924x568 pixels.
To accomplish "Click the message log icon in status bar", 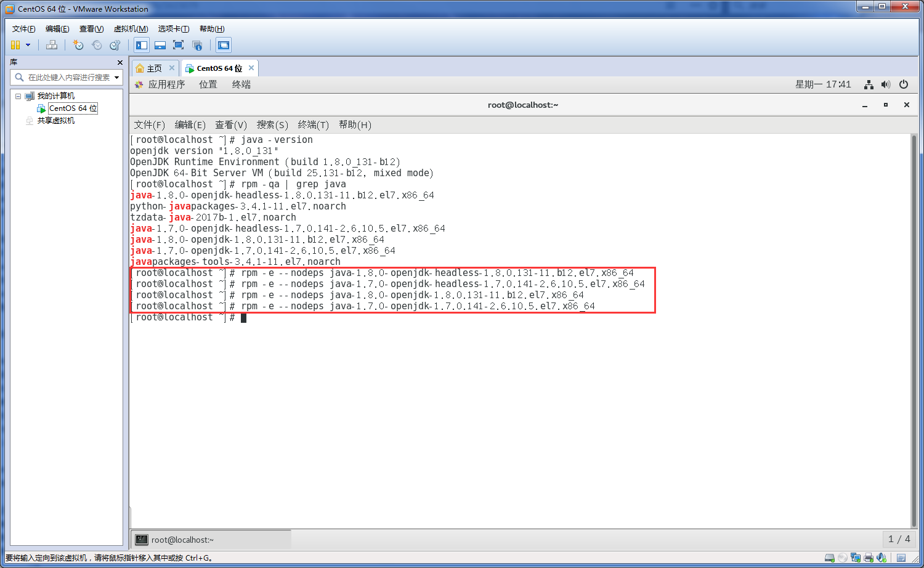I will (x=901, y=558).
